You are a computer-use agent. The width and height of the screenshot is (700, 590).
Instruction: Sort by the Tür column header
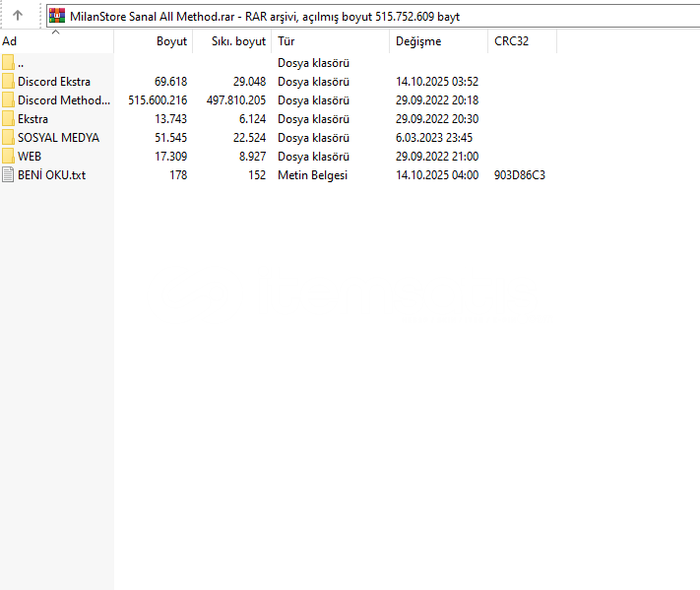331,41
